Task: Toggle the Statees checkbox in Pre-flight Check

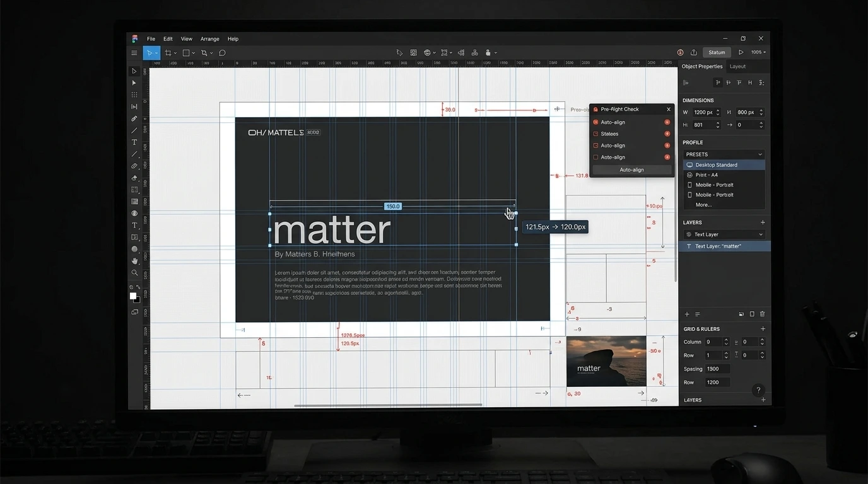Action: 595,134
